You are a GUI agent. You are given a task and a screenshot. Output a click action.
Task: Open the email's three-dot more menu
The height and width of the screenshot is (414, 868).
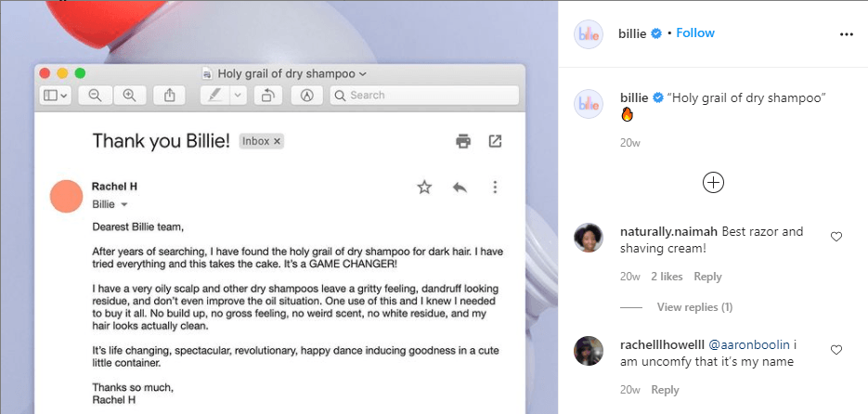tap(495, 188)
